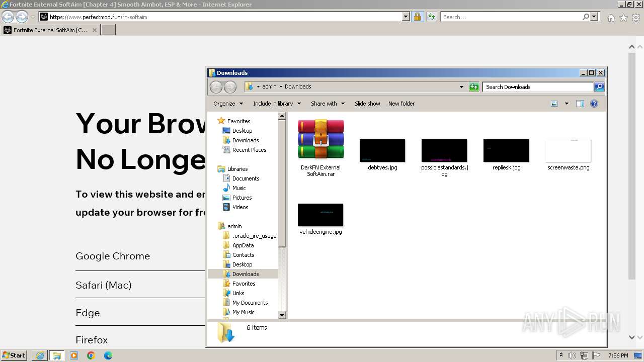This screenshot has height=362, width=644.
Task: Open Videos library
Action: point(240,207)
